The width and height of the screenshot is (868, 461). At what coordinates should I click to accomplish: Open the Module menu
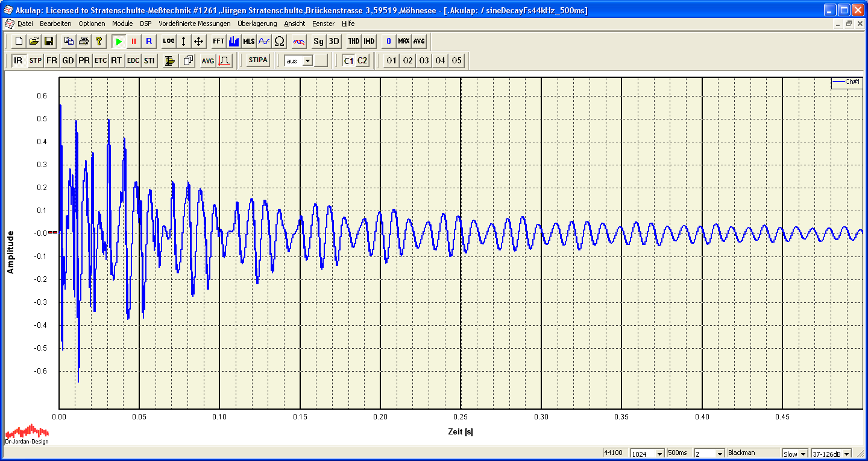122,24
